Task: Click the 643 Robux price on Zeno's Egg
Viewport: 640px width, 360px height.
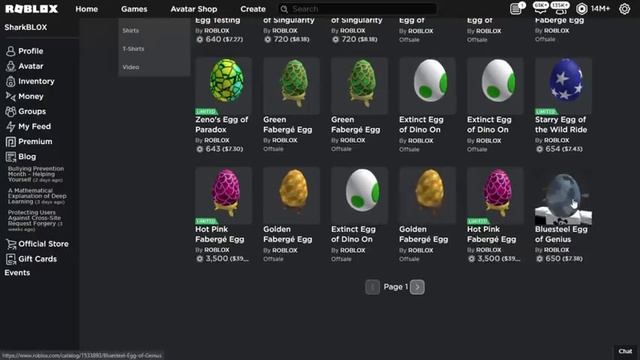Action: tap(219, 149)
